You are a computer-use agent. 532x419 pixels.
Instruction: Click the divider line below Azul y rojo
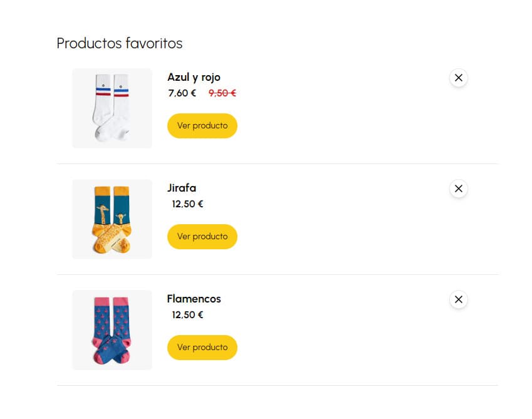coord(278,164)
